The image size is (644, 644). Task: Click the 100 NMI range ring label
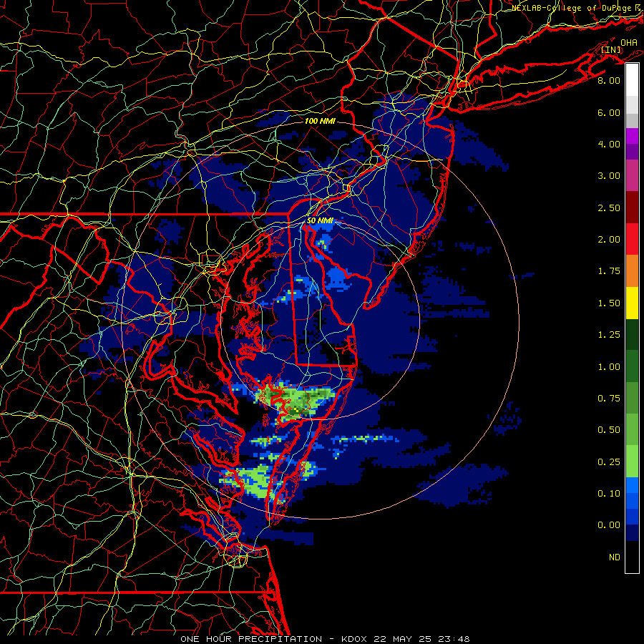coord(320,121)
